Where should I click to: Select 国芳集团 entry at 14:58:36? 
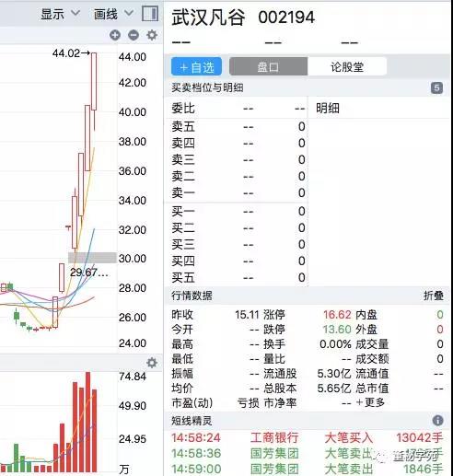(307, 453)
